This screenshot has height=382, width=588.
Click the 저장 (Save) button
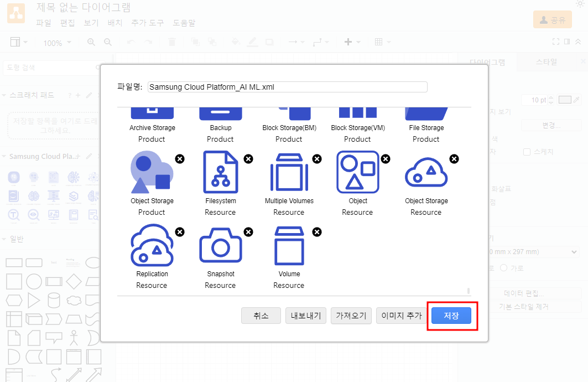[451, 316]
